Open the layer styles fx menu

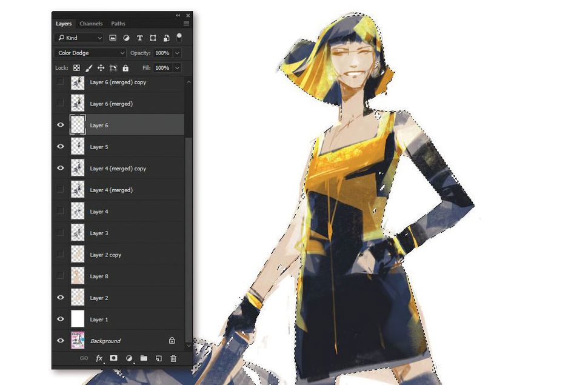pyautogui.click(x=99, y=358)
